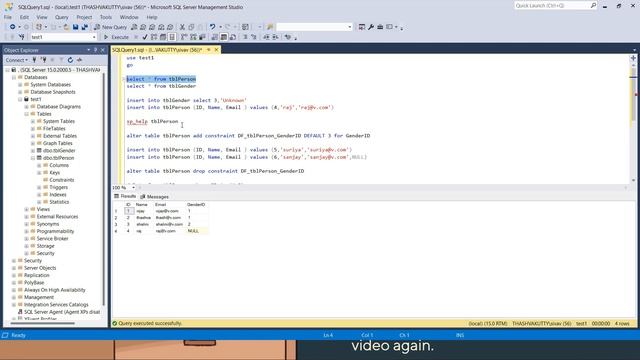Image resolution: width=640 pixels, height=360 pixels.
Task: Open the Window menu
Action: click(x=129, y=17)
